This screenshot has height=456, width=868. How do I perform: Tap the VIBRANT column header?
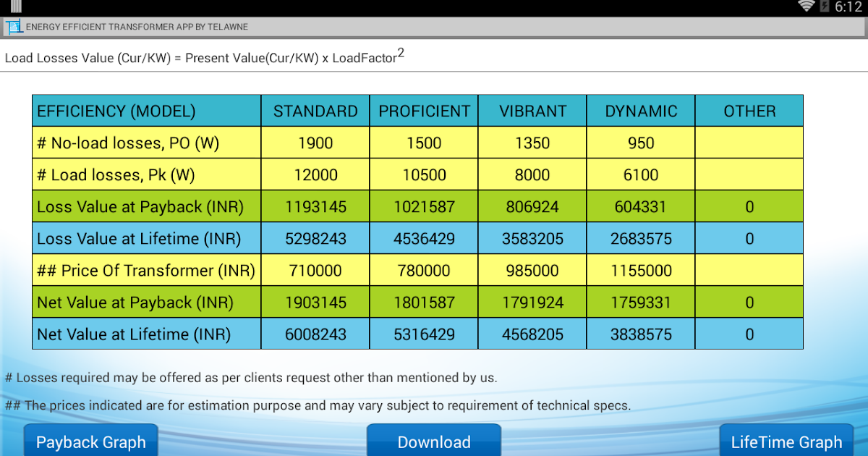coord(532,111)
